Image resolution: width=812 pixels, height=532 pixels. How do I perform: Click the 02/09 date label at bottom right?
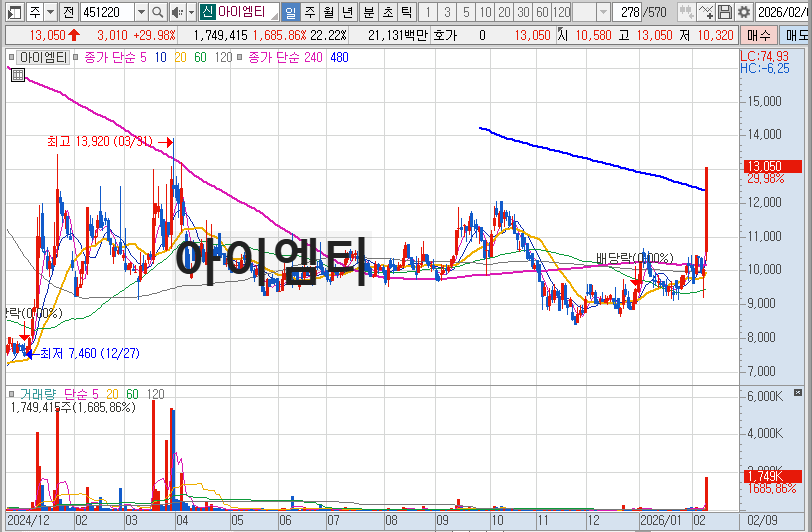click(762, 520)
